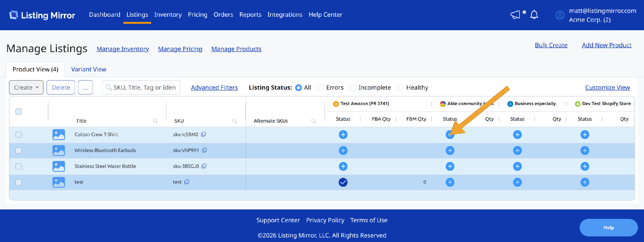
Task: Copy the test SKU
Action: [187, 182]
